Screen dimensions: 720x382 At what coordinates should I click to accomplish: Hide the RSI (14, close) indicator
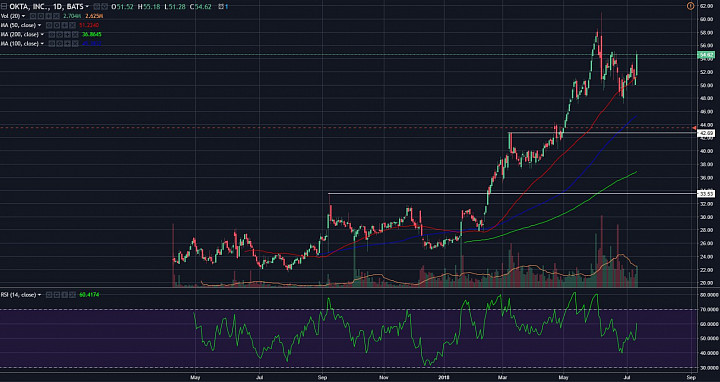[49, 295]
